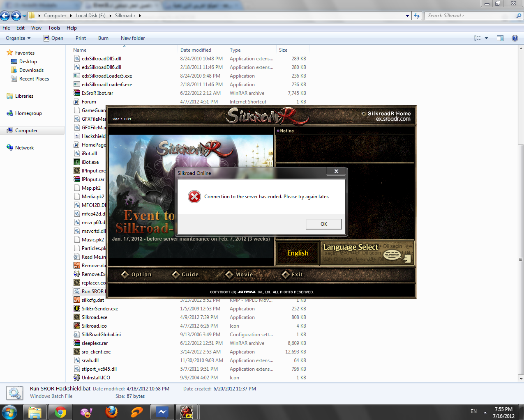Click Burn in the Explorer toolbar
Screen dimensions: 524x420
point(103,38)
